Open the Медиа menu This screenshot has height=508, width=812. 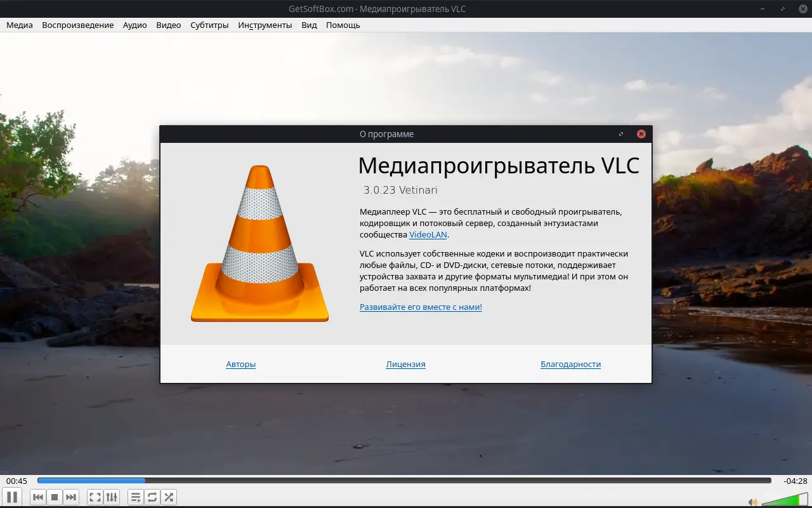click(x=20, y=25)
